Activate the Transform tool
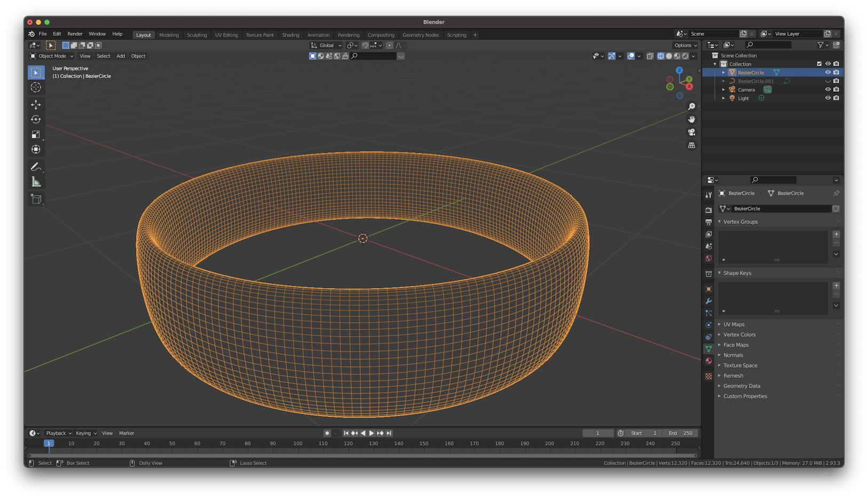The image size is (868, 499). click(x=36, y=150)
